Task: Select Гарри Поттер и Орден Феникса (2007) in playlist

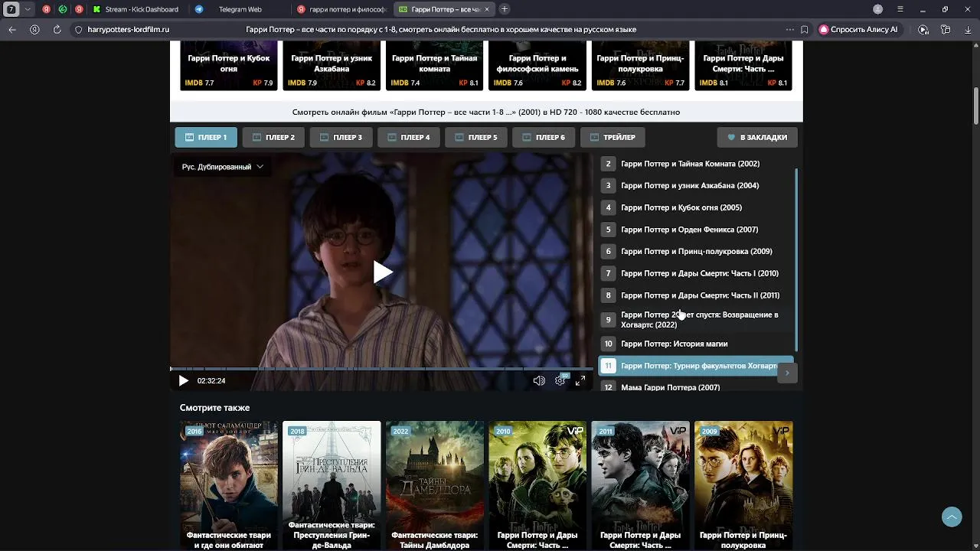Action: [x=695, y=230]
